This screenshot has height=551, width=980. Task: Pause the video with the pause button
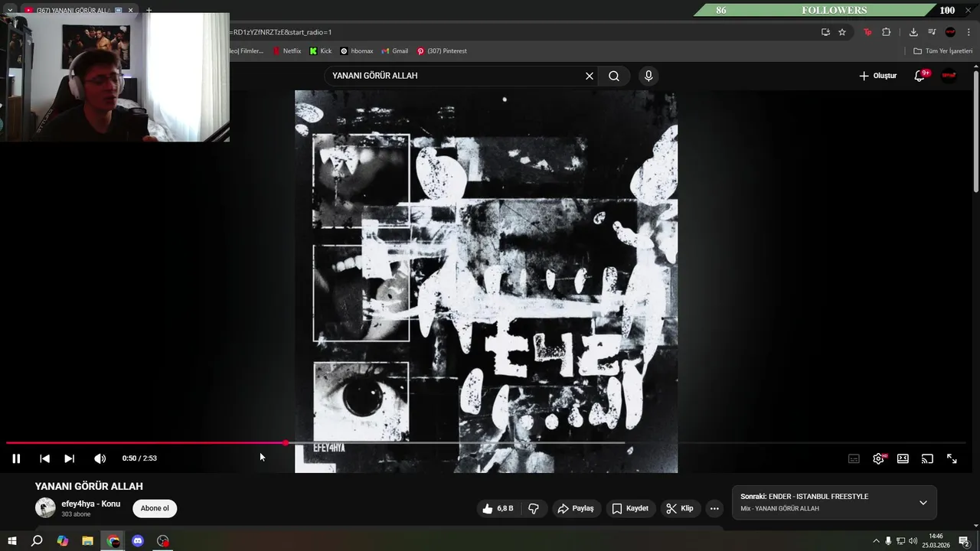pyautogui.click(x=16, y=458)
